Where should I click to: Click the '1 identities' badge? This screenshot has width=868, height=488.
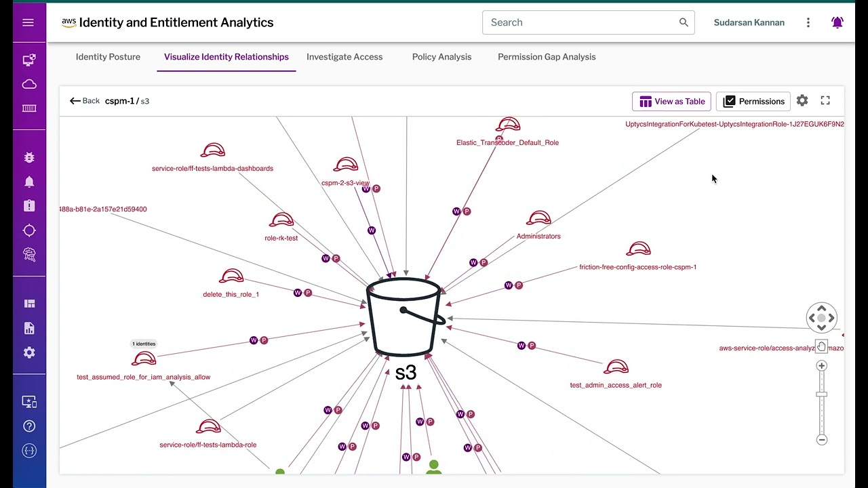tap(144, 344)
